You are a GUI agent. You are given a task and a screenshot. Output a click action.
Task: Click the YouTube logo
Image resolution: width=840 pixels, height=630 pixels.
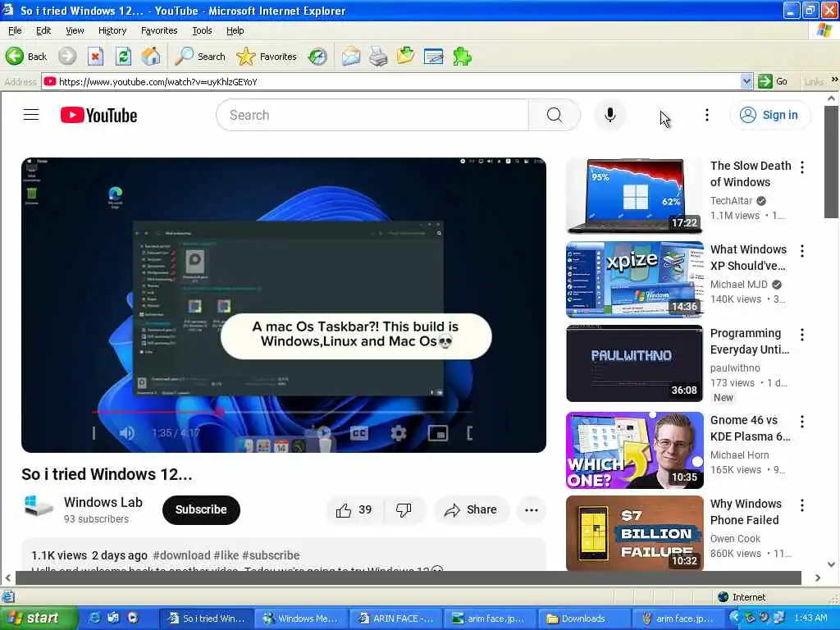point(98,115)
